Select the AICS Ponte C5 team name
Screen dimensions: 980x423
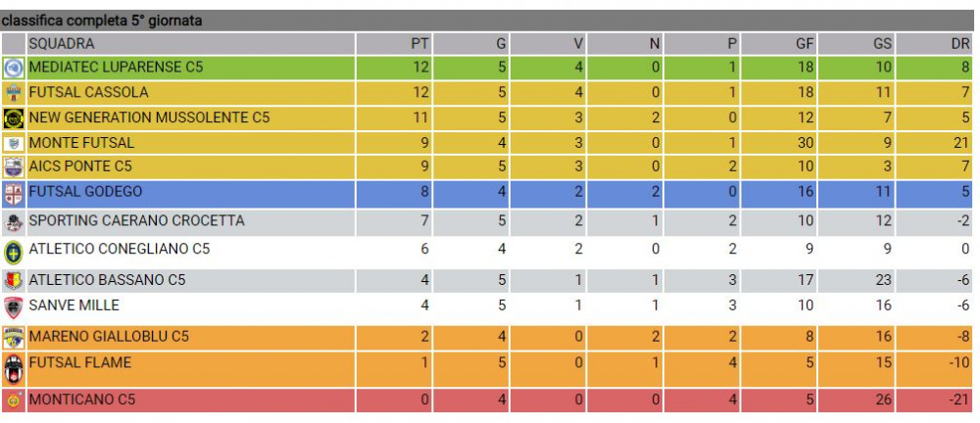point(80,166)
